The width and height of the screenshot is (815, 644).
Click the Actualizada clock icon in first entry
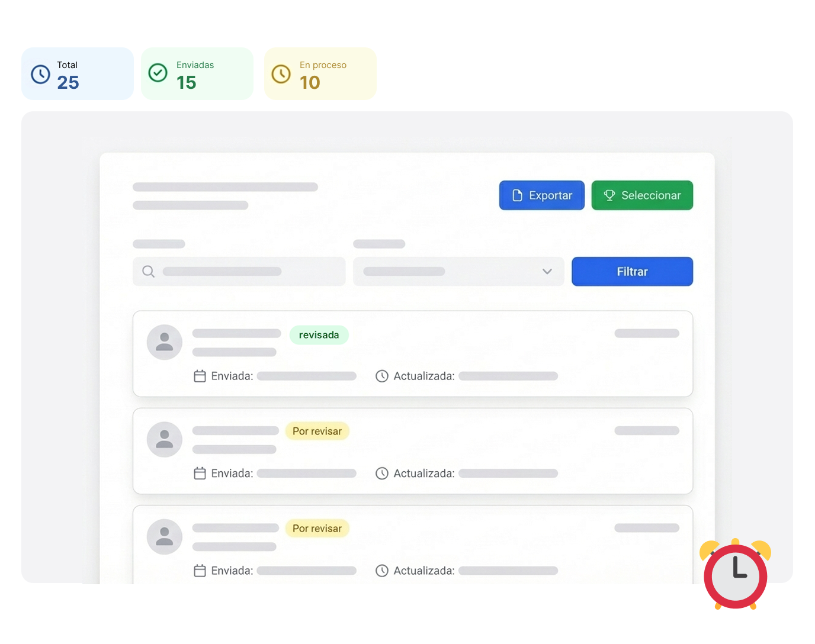pos(382,376)
